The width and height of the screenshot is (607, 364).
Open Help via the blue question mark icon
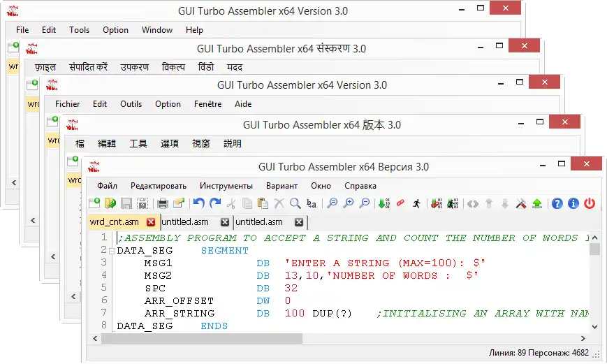[557, 203]
